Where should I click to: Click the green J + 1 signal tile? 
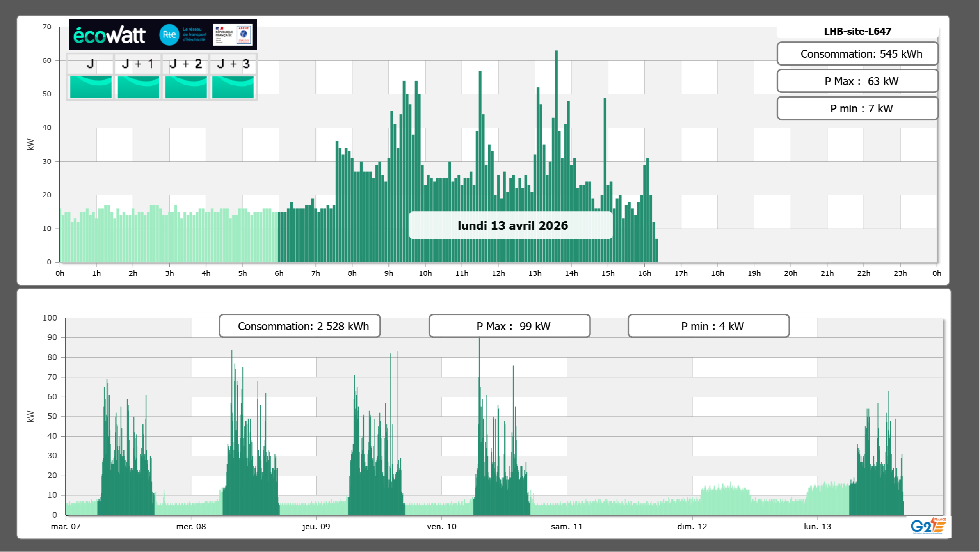tap(139, 87)
